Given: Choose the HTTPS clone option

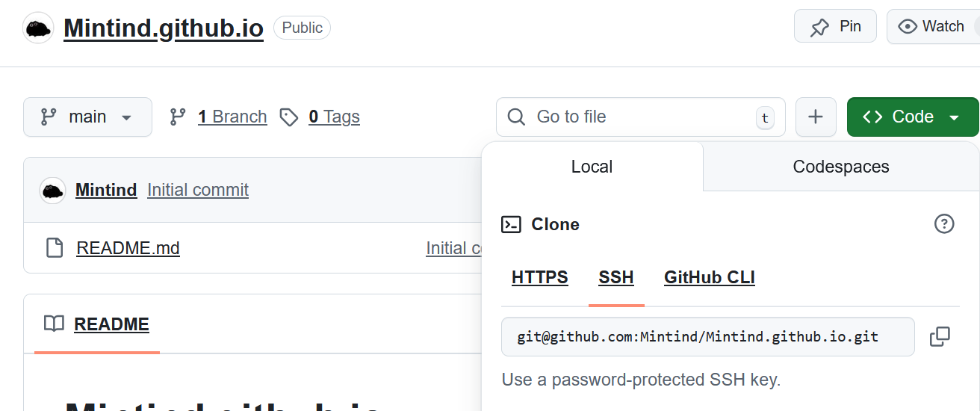Looking at the screenshot, I should coord(539,278).
